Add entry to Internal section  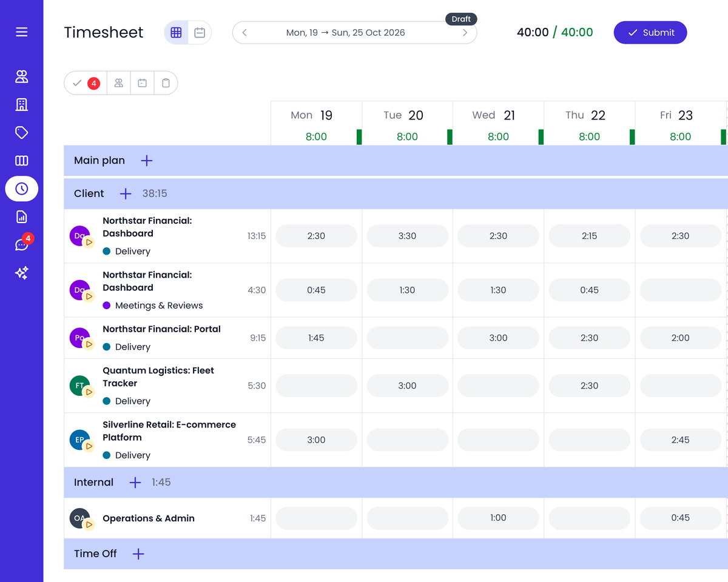135,483
